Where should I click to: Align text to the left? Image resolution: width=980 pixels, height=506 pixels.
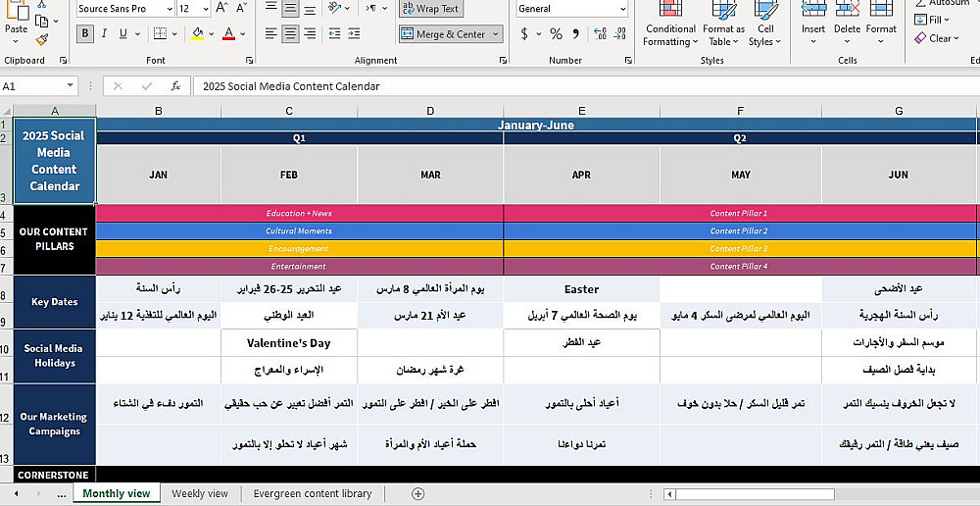coord(270,33)
